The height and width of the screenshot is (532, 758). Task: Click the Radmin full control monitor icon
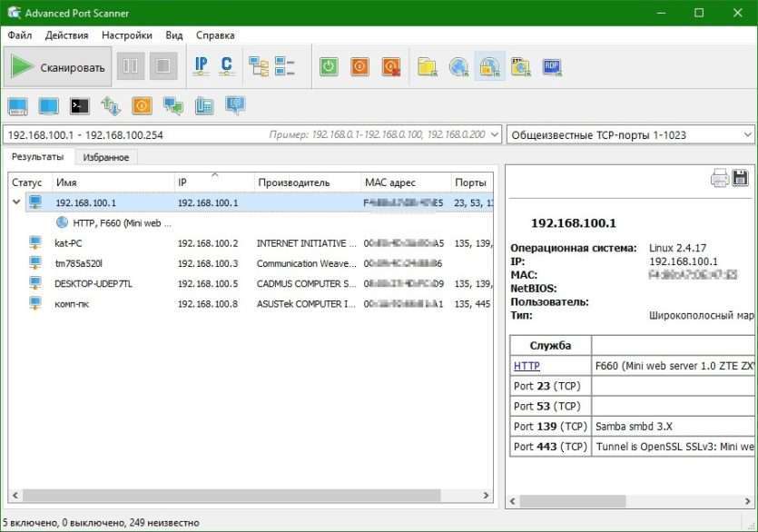[x=18, y=106]
